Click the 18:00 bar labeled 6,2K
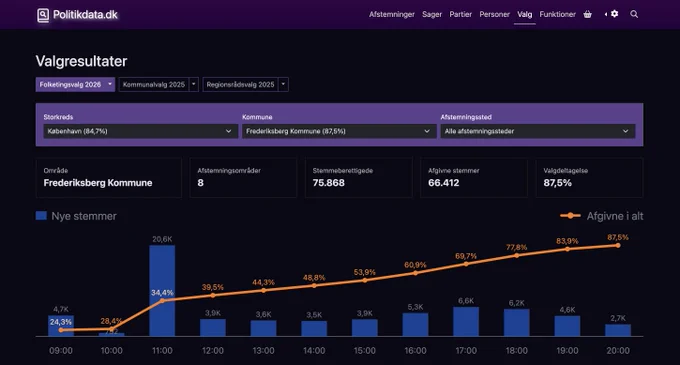 point(517,323)
